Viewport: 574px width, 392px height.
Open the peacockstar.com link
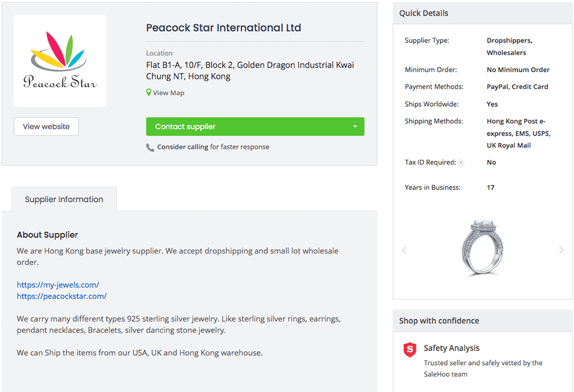click(61, 296)
